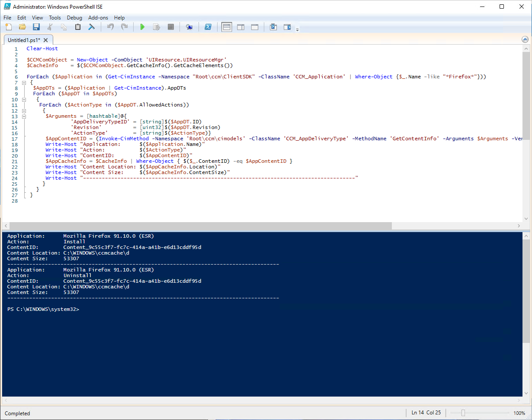Screen dimensions: 532x420
Task: Click the Save script floppy icon
Action: click(36, 27)
